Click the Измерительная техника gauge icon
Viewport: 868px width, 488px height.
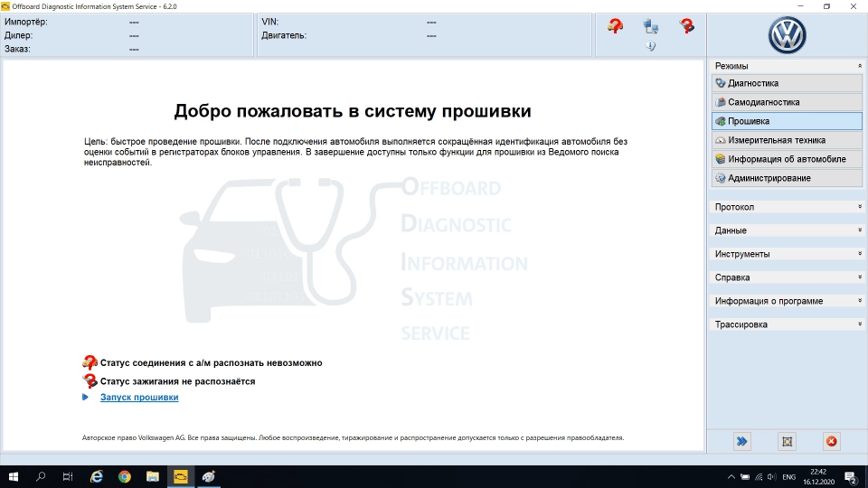click(721, 141)
